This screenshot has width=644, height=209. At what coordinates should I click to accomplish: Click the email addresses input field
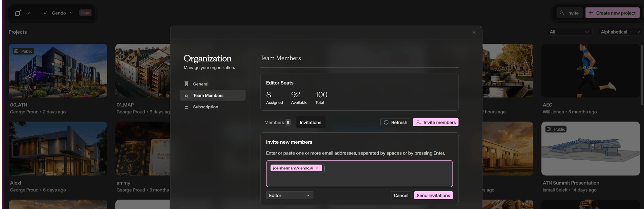[x=359, y=174]
